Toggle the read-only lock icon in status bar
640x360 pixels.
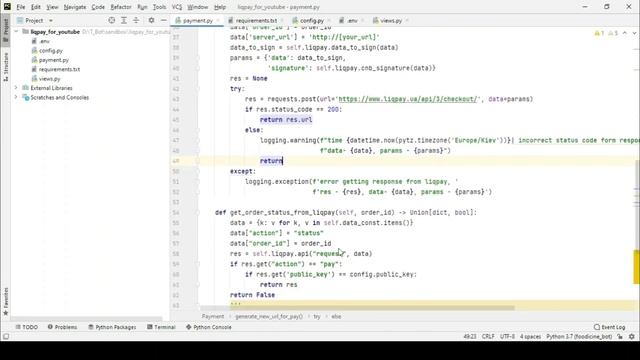620,337
